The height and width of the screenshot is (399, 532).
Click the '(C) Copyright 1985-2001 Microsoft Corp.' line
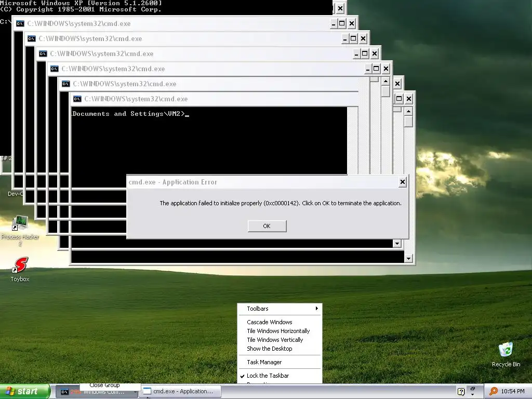pyautogui.click(x=81, y=9)
